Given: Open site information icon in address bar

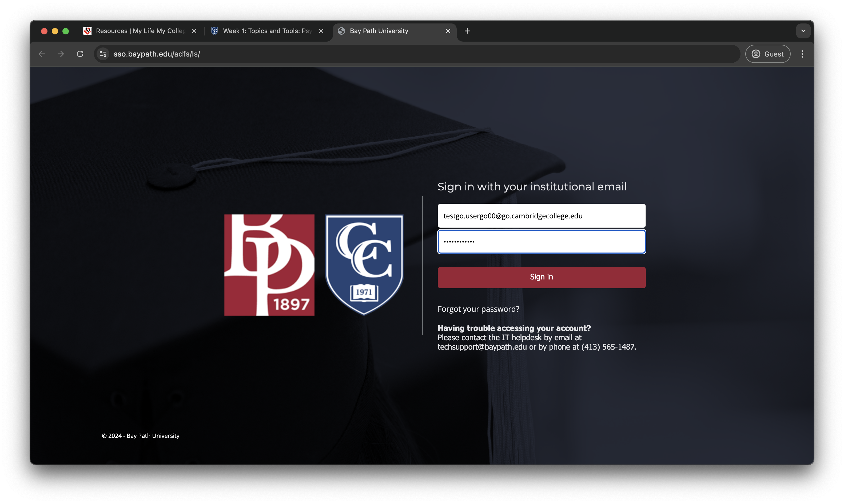Looking at the screenshot, I should (103, 54).
